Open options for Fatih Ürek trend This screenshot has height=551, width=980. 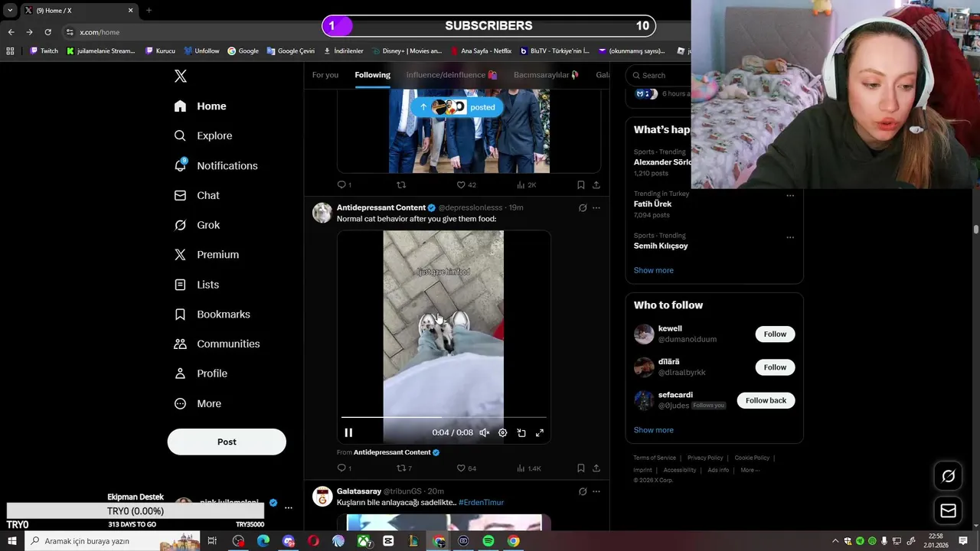pos(790,195)
